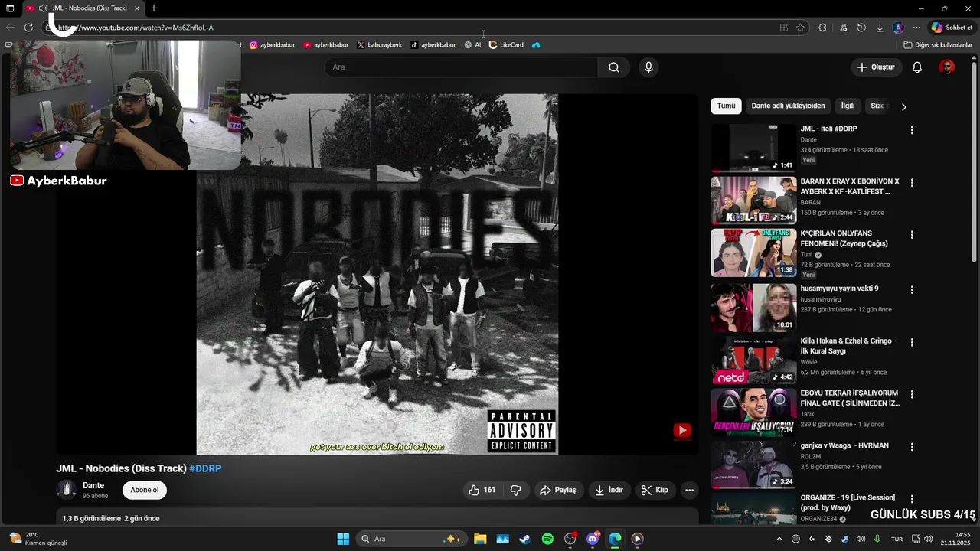Reload the page with refresh icon

[x=28, y=28]
